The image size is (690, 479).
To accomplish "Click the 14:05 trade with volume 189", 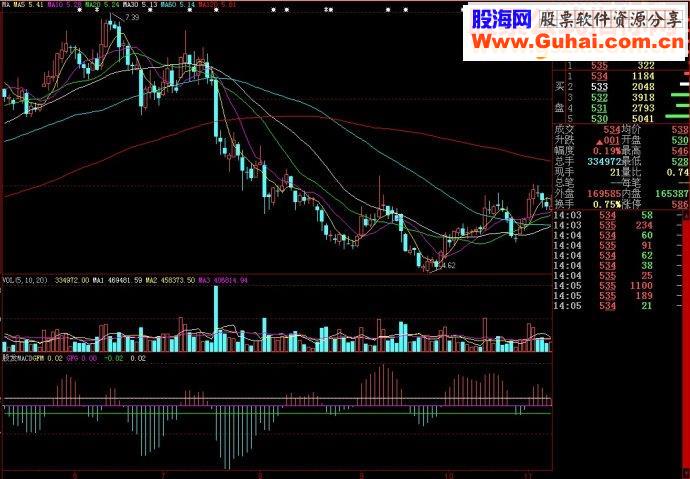I will click(603, 296).
